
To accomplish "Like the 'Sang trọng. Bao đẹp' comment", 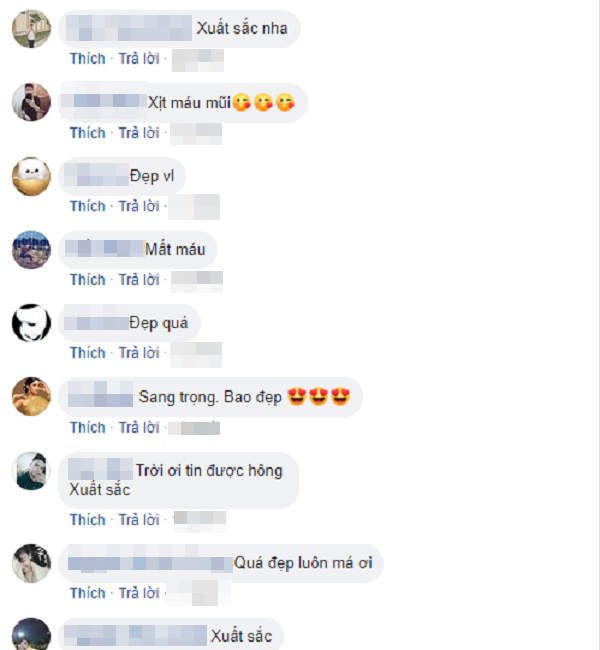I will [87, 427].
